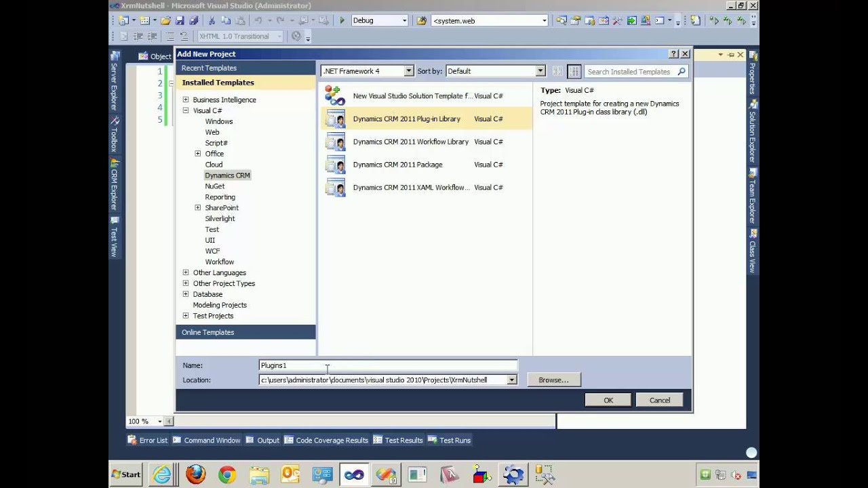Open the Code Coverage Results tab
The image size is (868, 488).
click(326, 440)
